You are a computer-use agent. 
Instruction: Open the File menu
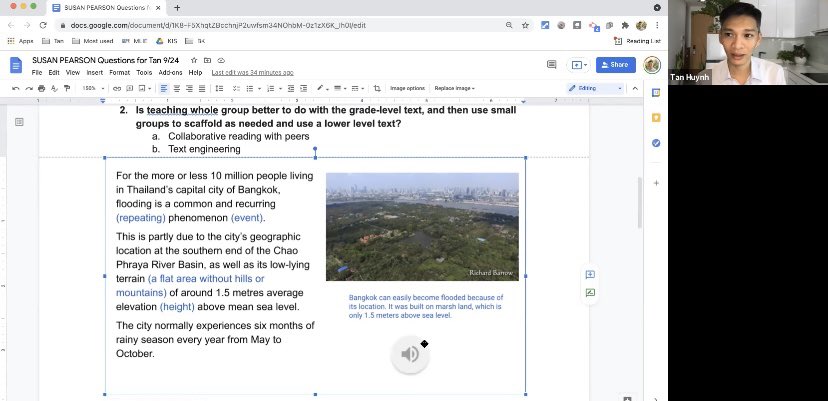point(36,72)
